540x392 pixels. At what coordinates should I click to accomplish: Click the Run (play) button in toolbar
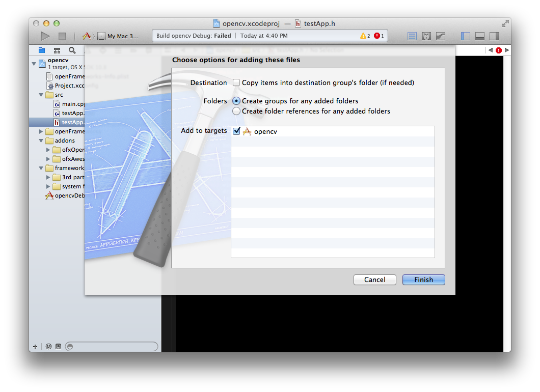(x=45, y=36)
